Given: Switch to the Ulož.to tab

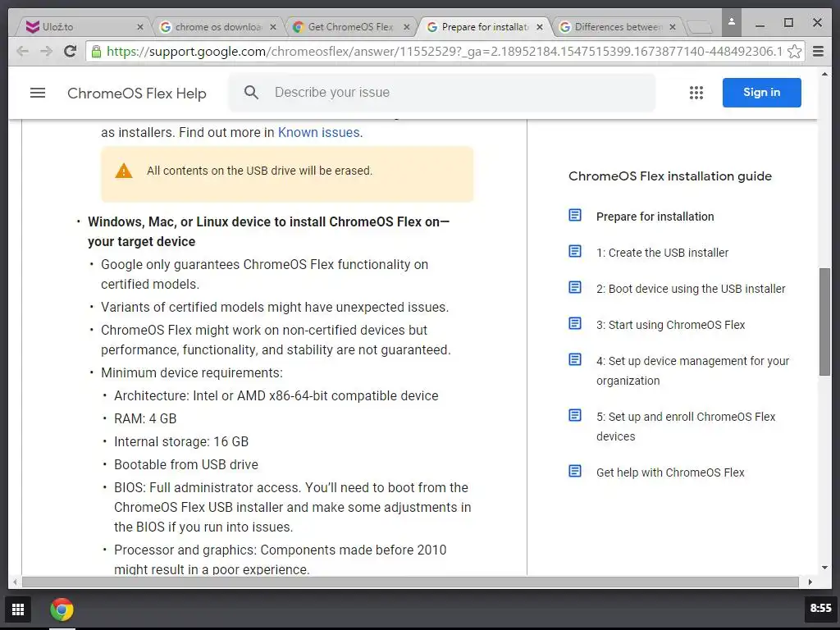Looking at the screenshot, I should [x=82, y=27].
